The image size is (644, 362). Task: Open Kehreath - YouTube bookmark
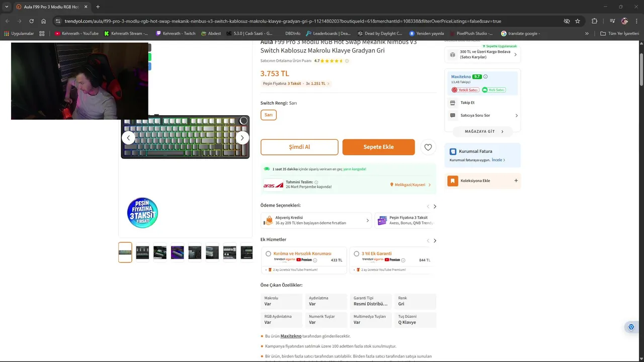click(x=76, y=33)
